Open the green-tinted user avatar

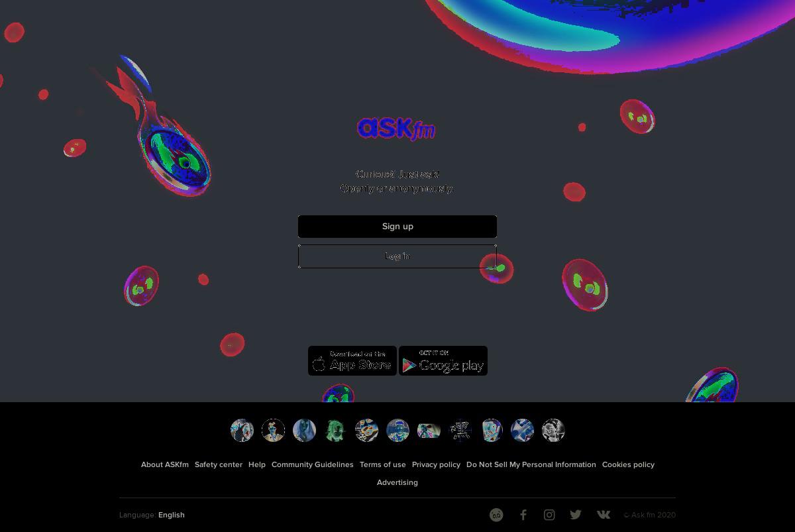pyautogui.click(x=335, y=430)
